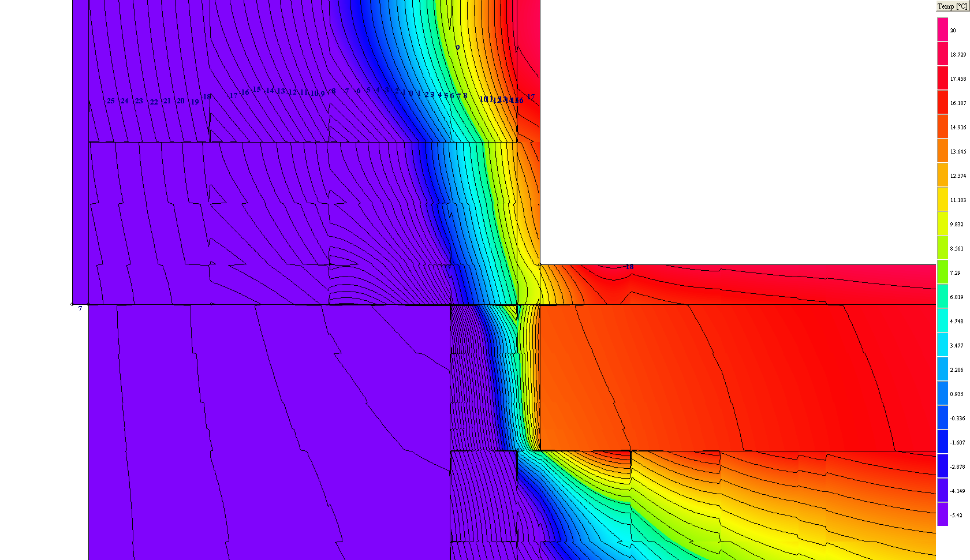Viewport: 970px width, 560px height.
Task: Select the cyan 4.748 legend swatch
Action: point(942,320)
